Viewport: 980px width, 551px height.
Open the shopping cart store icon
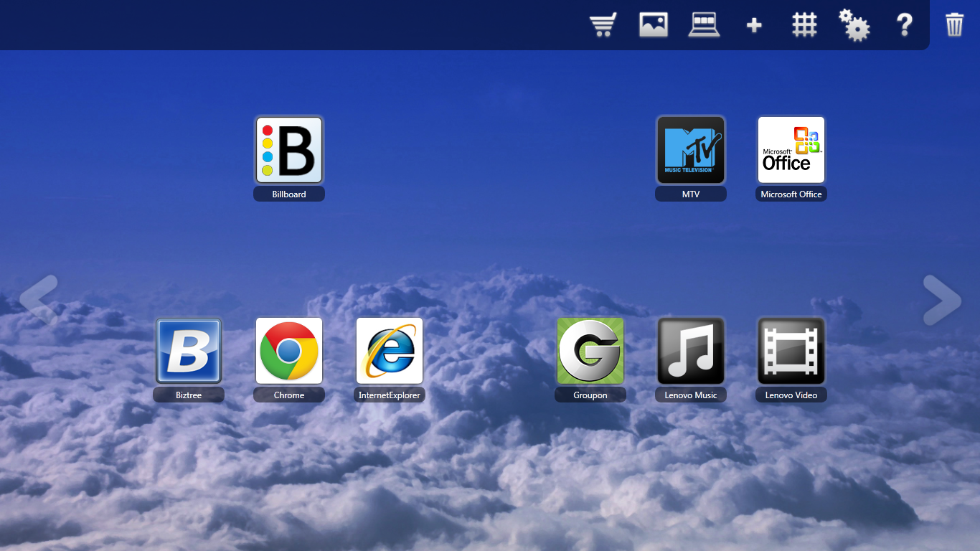(x=603, y=25)
